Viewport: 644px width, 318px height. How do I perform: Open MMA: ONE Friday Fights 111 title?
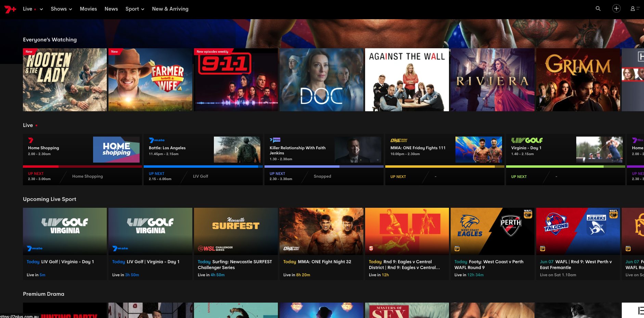point(418,148)
